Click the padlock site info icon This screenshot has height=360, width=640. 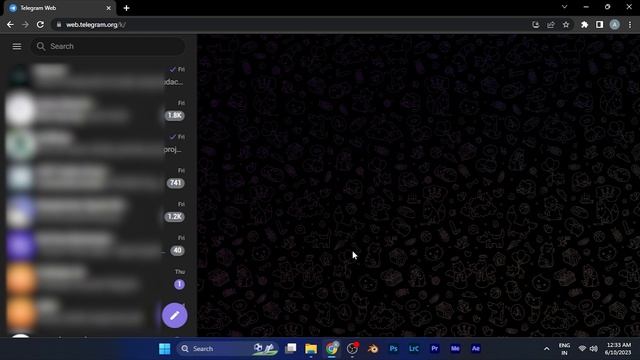tap(59, 25)
